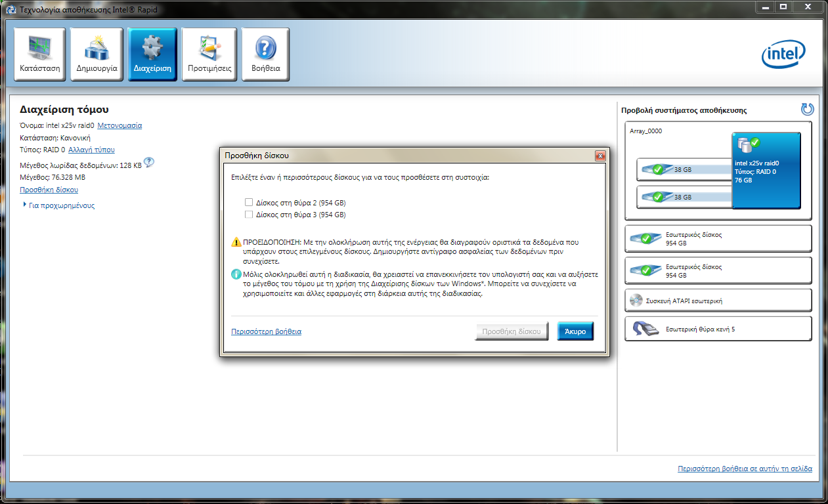The width and height of the screenshot is (828, 504).
Task: Click the Array_0000 label
Action: coord(646,131)
